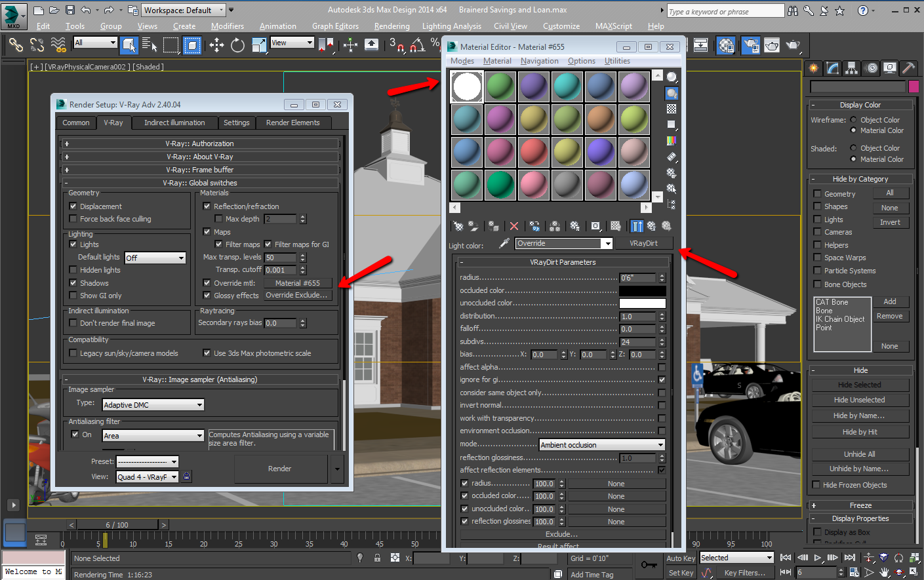Open the View Quad 4 dropdown
Image resolution: width=924 pixels, height=580 pixels.
[147, 477]
